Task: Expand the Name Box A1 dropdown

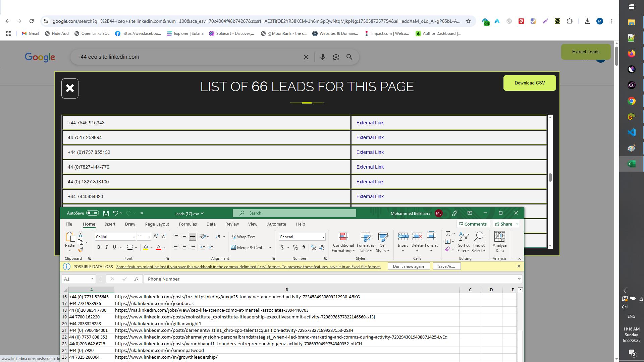Action: point(92,279)
